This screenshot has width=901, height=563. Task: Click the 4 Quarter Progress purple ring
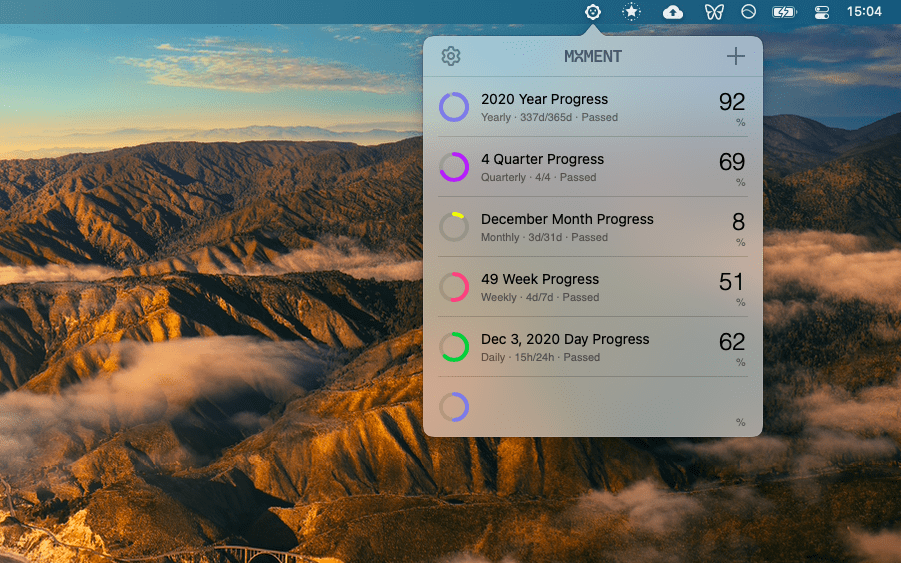(454, 167)
